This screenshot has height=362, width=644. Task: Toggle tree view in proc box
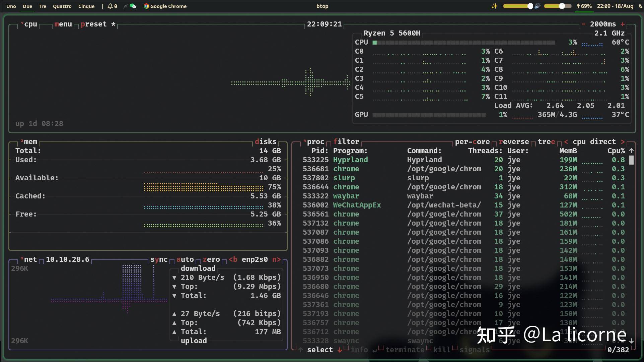(x=547, y=142)
